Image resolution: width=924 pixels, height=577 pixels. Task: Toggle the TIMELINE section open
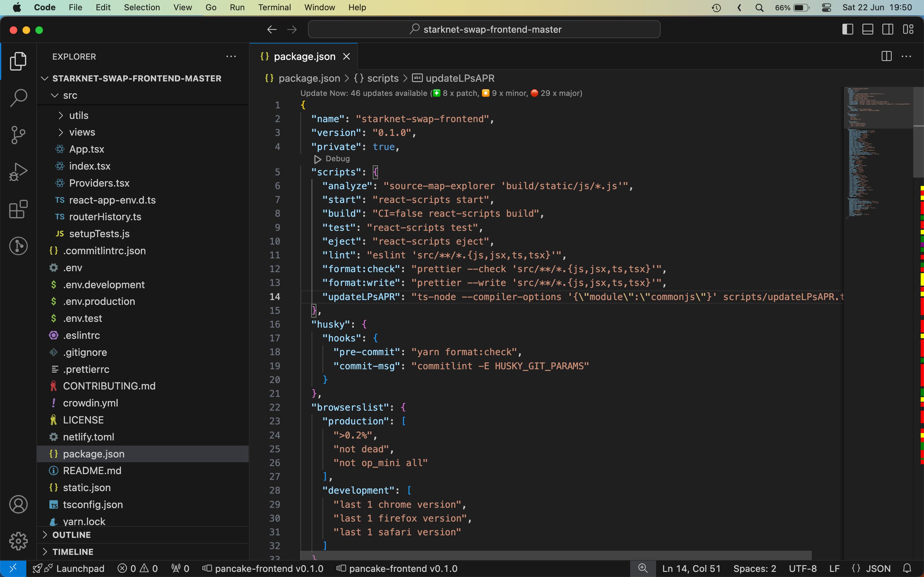(x=73, y=552)
